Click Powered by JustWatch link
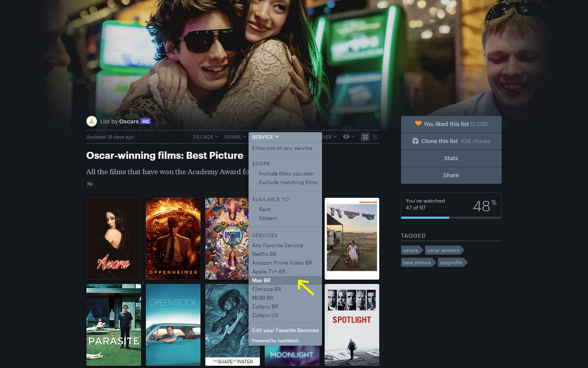This screenshot has height=368, width=588. 275,340
